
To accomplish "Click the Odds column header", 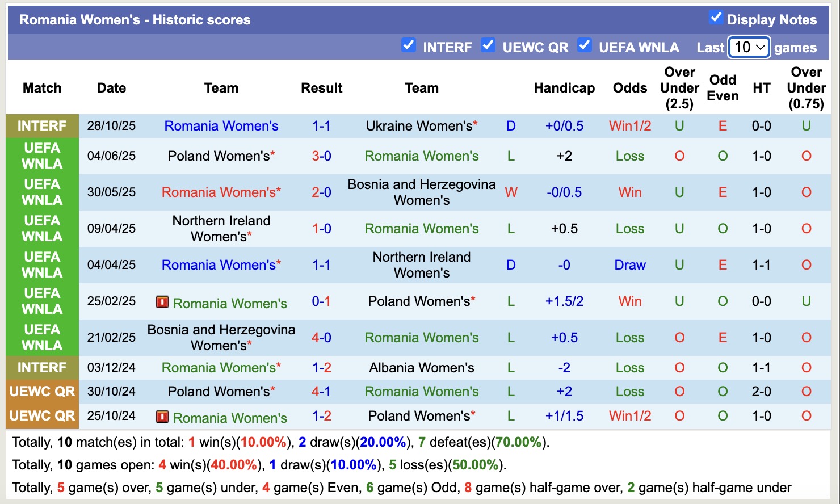I will tap(629, 88).
